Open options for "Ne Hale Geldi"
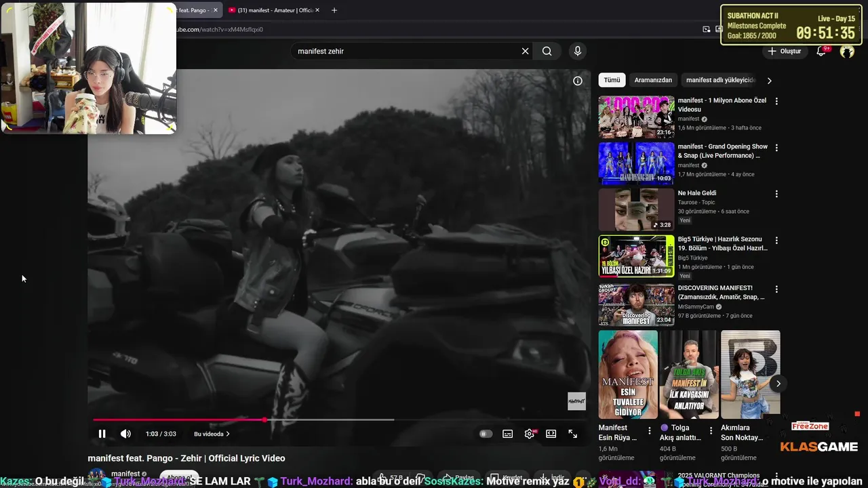This screenshot has height=488, width=868. point(776,193)
